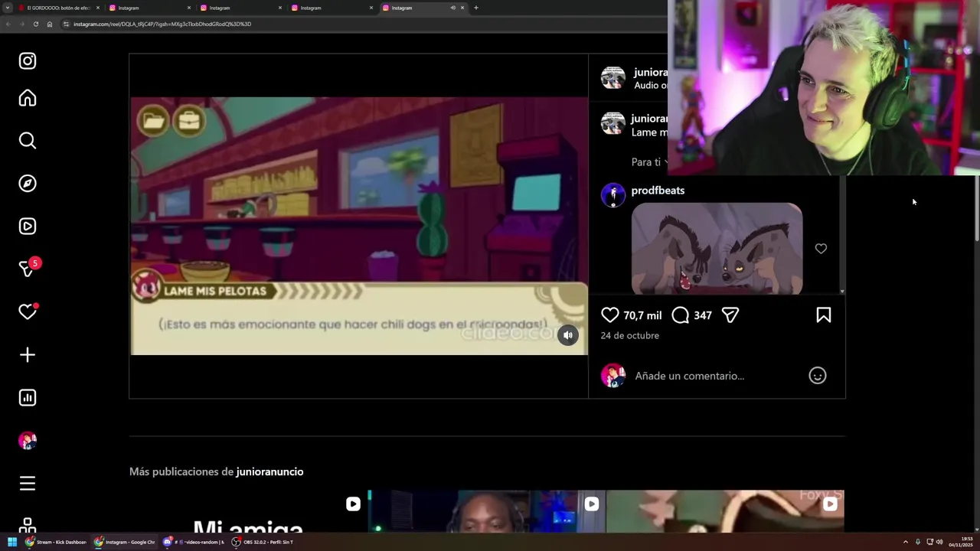Go forward in browser history
Image resolution: width=980 pixels, height=551 pixels.
click(21, 24)
